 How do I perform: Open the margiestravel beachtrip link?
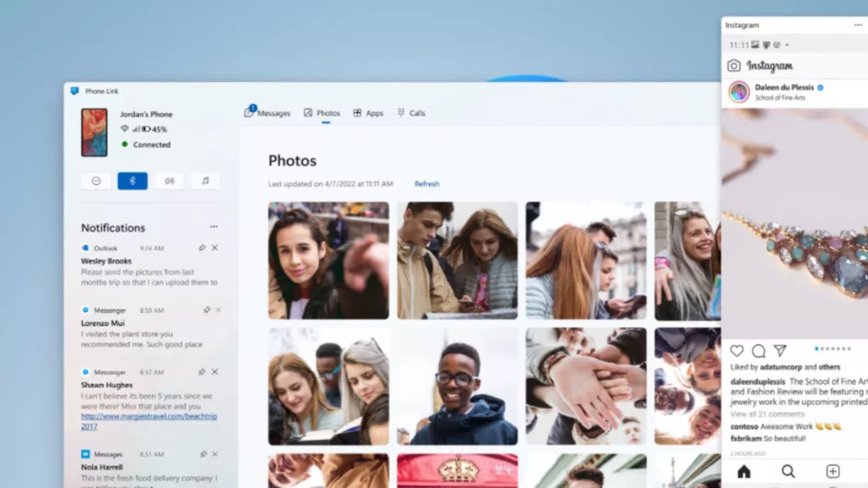pyautogui.click(x=149, y=421)
